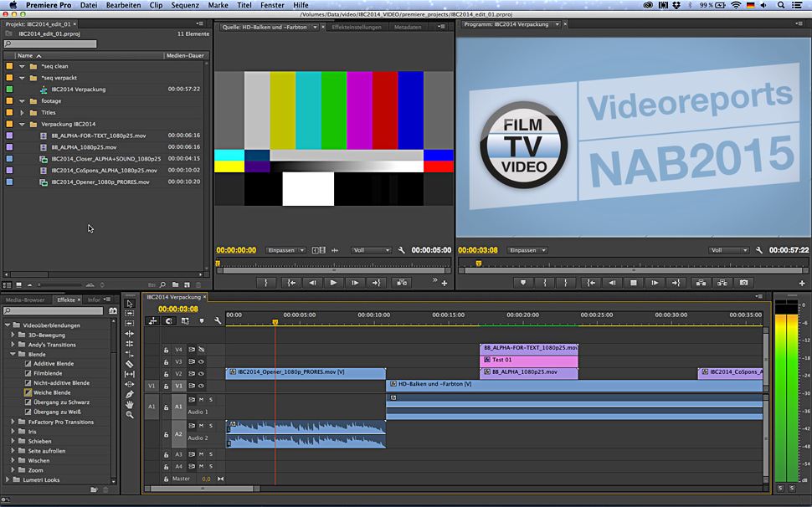812x507 pixels.
Task: Toggle lock on track V2
Action: pos(166,374)
